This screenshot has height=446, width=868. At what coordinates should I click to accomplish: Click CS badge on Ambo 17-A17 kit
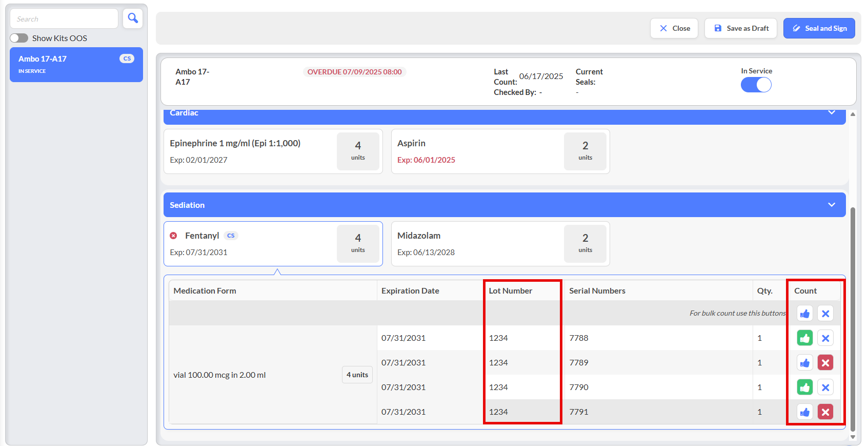pyautogui.click(x=127, y=59)
